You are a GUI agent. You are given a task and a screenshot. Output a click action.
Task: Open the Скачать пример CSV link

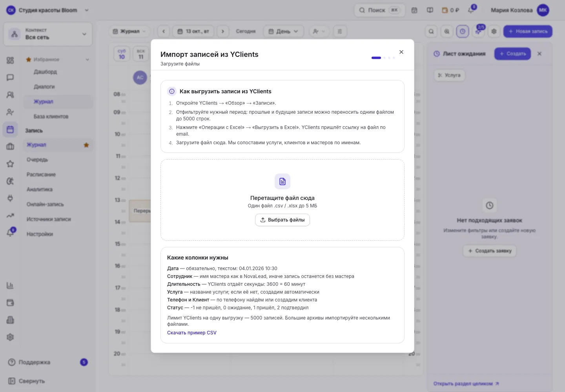[x=192, y=333]
